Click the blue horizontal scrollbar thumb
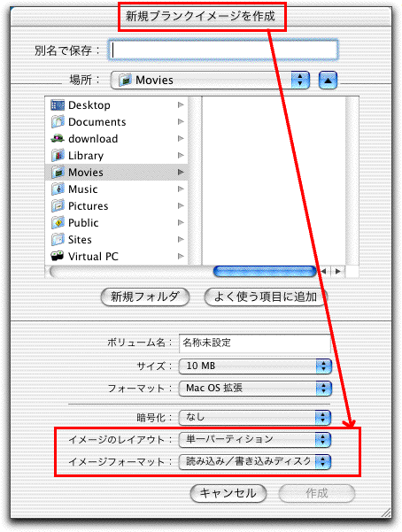This screenshot has width=402, height=532. tap(265, 271)
